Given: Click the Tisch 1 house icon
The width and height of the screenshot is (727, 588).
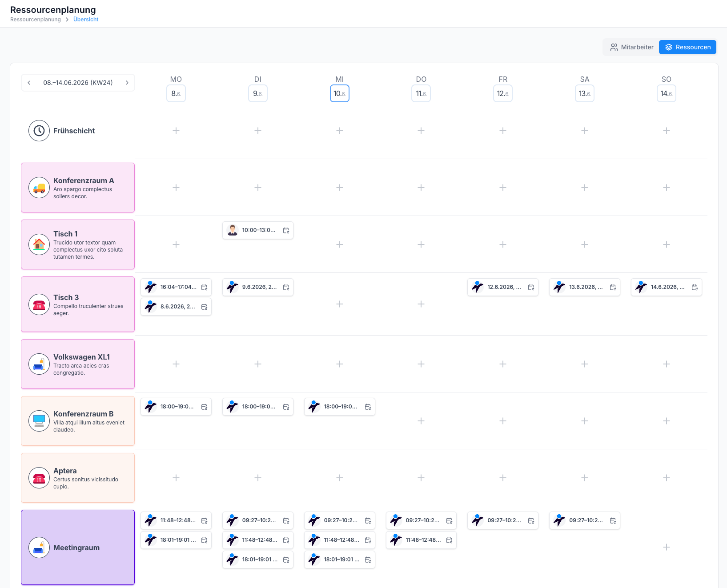Looking at the screenshot, I should tap(39, 244).
